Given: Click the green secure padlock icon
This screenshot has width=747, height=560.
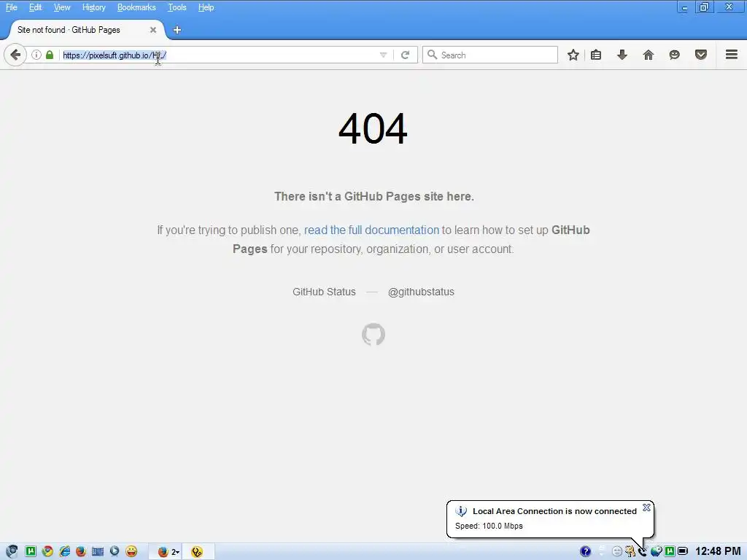Looking at the screenshot, I should [50, 55].
